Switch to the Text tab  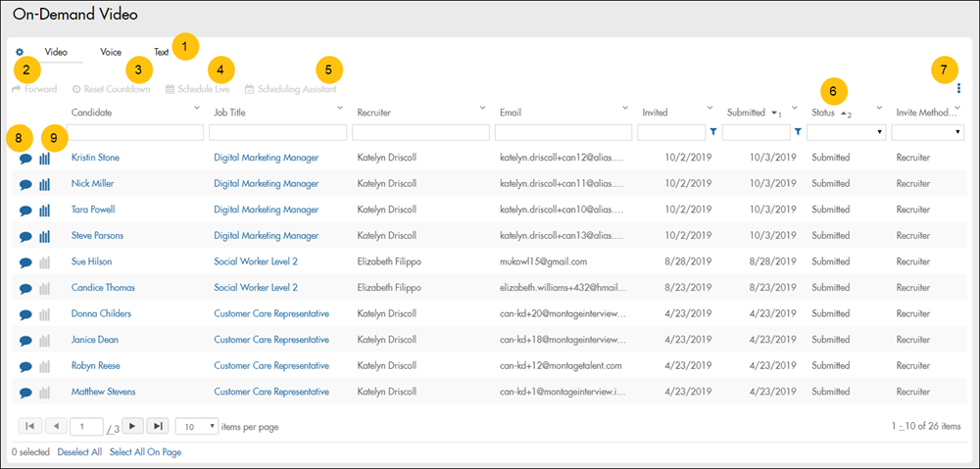pos(162,52)
